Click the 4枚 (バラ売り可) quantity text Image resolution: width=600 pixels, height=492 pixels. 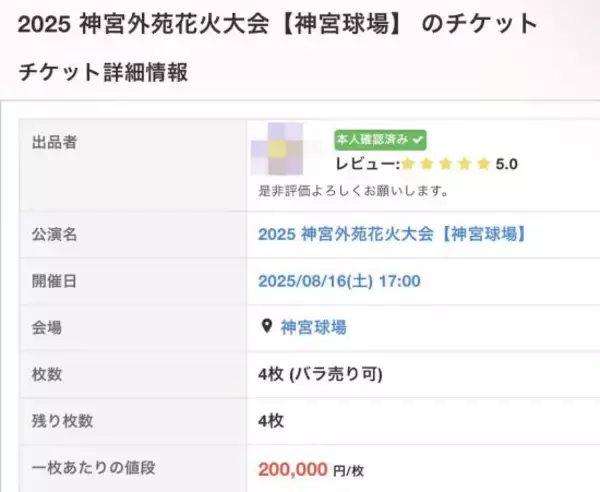click(x=320, y=374)
